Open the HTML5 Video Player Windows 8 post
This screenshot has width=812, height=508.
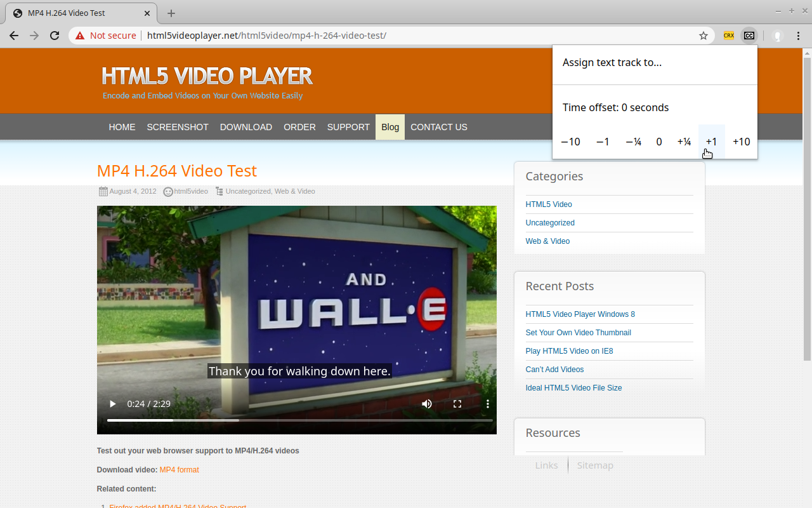point(580,314)
